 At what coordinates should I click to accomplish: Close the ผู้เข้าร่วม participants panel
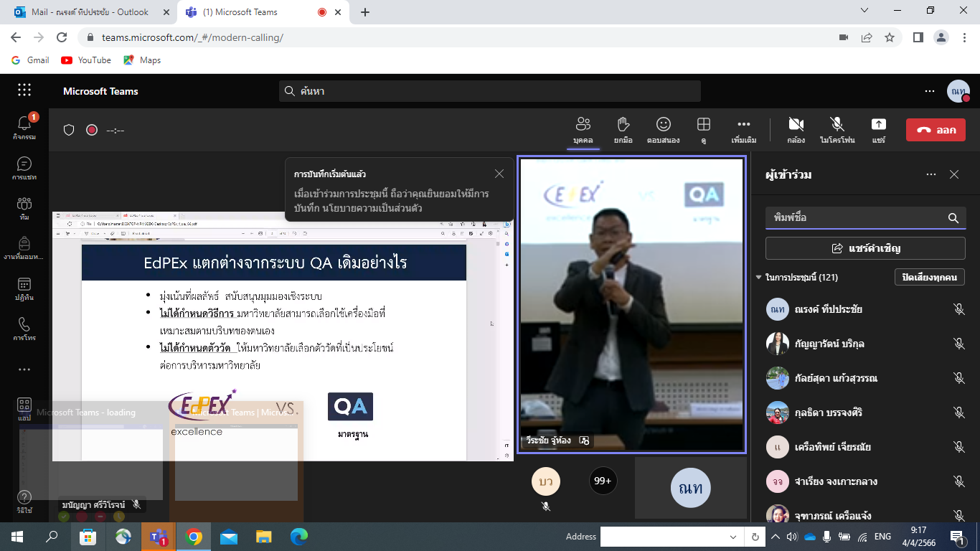click(x=954, y=174)
